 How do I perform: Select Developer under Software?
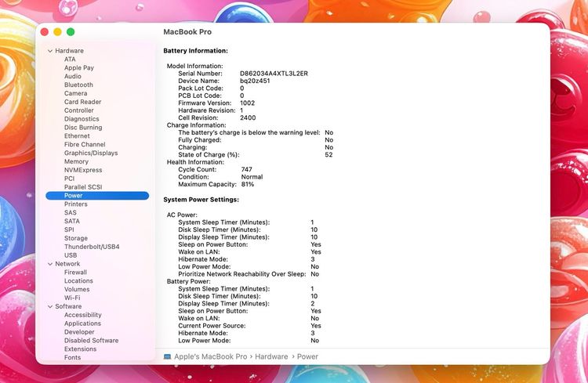tap(79, 332)
